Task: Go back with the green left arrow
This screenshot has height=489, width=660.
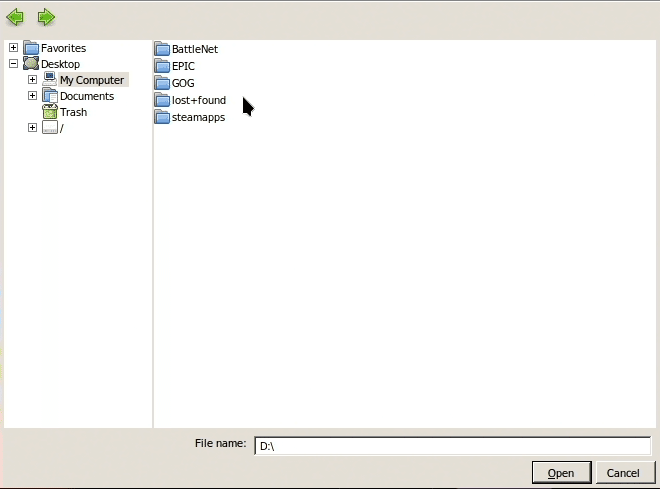Action: click(15, 18)
